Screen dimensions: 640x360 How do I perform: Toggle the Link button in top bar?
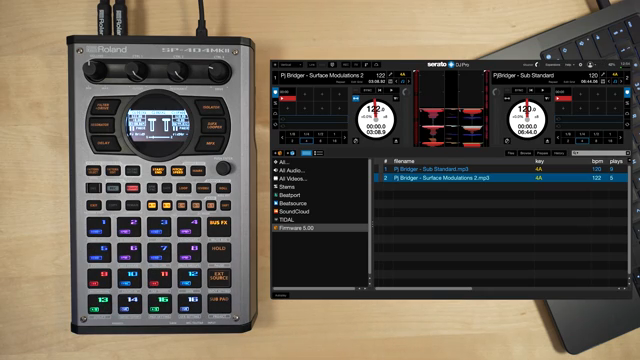[312, 64]
